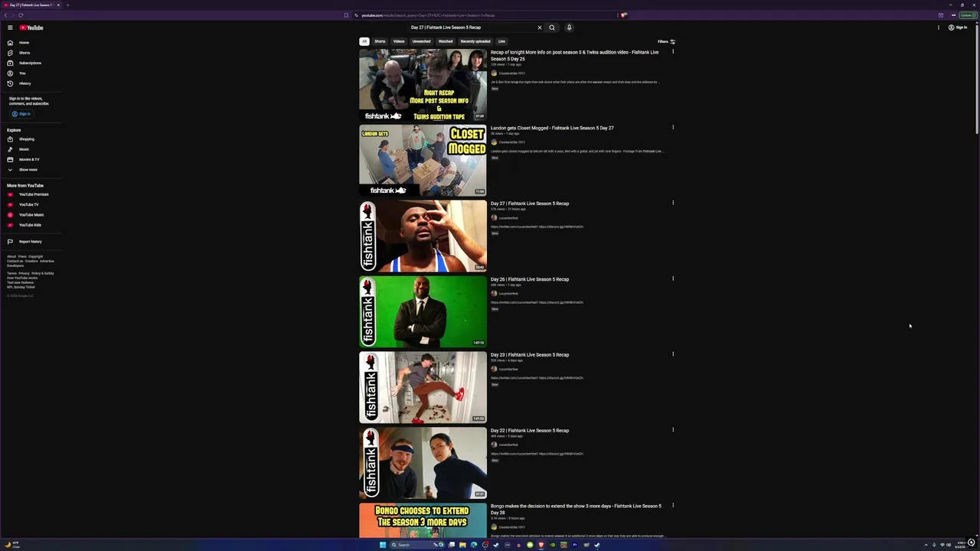Open more options for Day 23 Recap

click(673, 355)
